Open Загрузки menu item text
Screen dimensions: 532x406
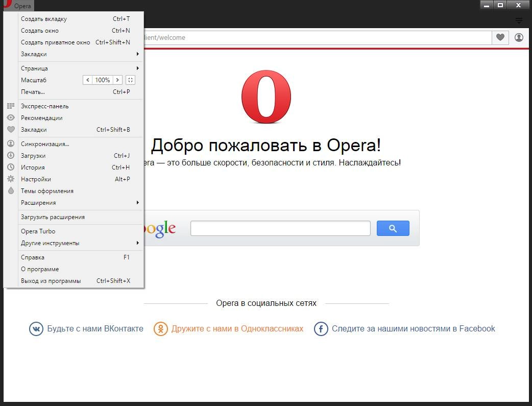point(33,156)
